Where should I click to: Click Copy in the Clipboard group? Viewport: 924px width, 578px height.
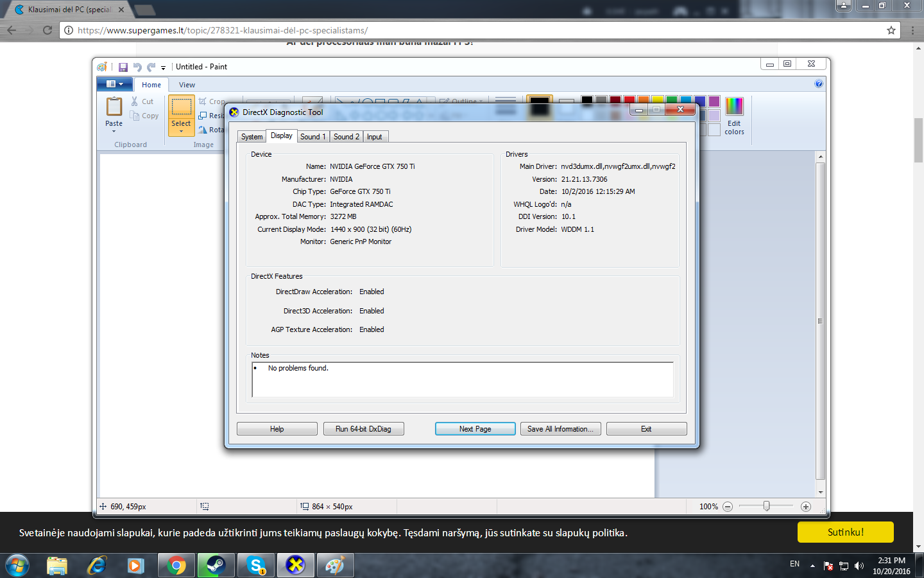coord(144,116)
